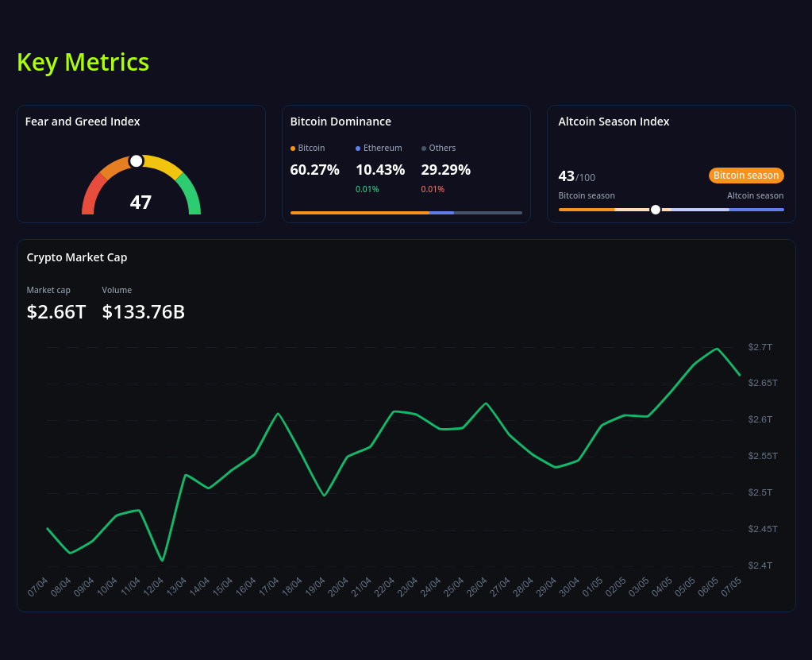Click the 04/05 date on x-axis
The height and width of the screenshot is (660, 812).
662,587
